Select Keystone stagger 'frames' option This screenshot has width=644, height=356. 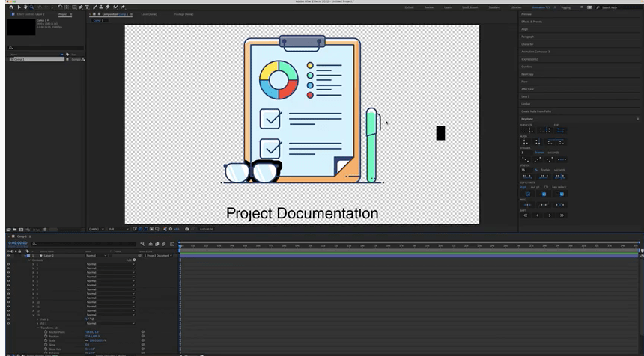539,152
